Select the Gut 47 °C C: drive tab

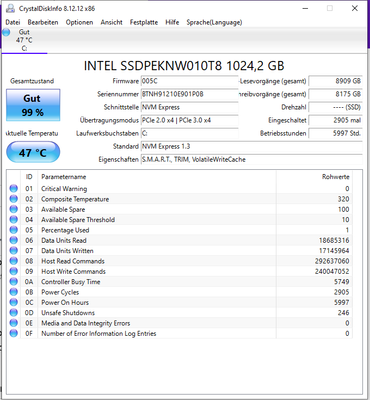tap(24, 40)
